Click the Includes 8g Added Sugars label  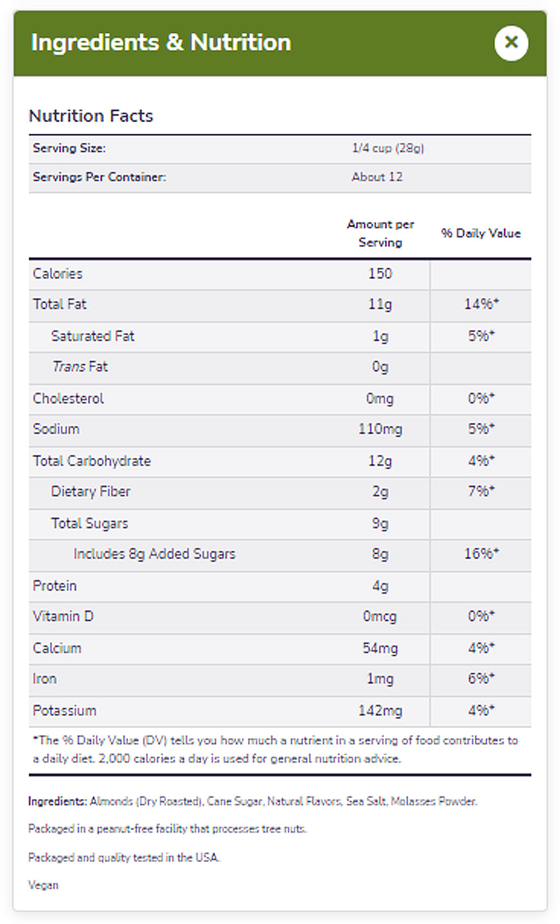154,554
